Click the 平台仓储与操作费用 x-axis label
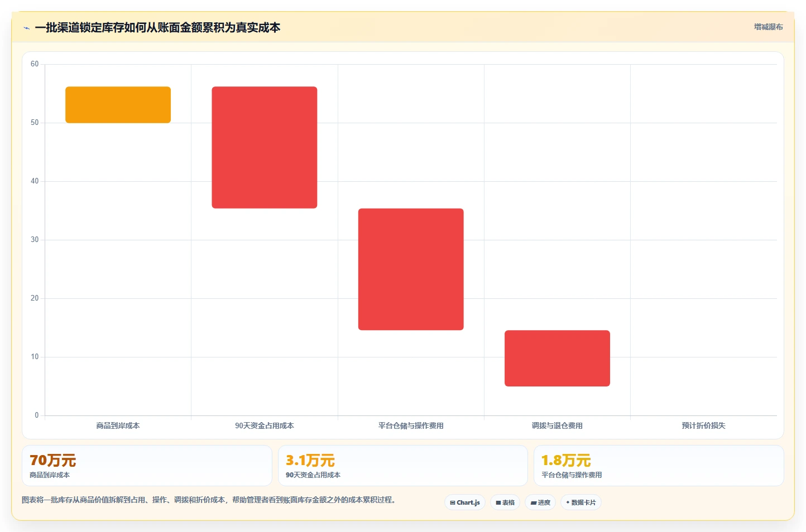This screenshot has height=532, width=806. pyautogui.click(x=411, y=425)
